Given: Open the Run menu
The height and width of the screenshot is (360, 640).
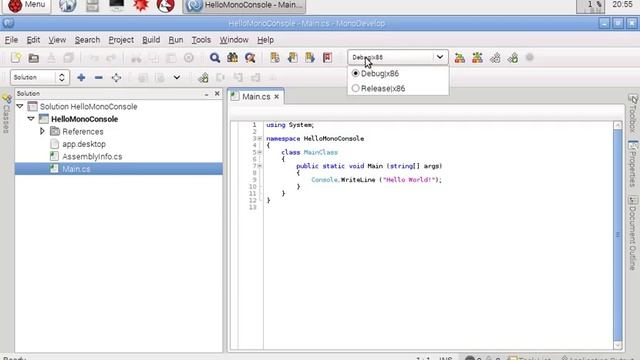Looking at the screenshot, I should [x=176, y=40].
